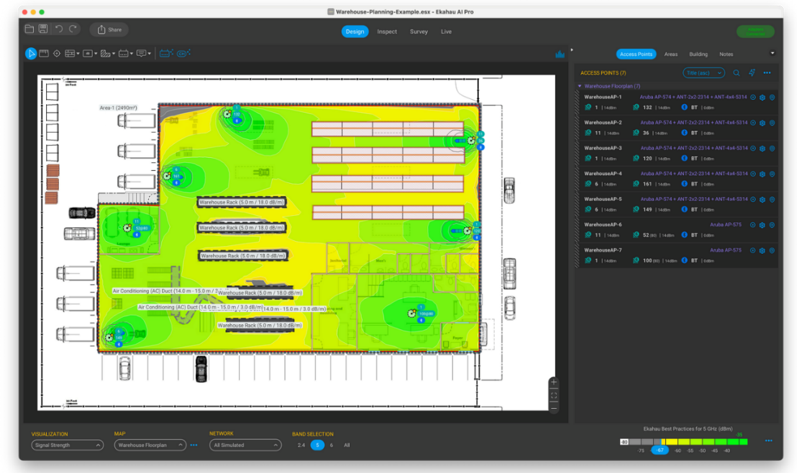Open the Title (asc) sort dropdown

pyautogui.click(x=703, y=73)
